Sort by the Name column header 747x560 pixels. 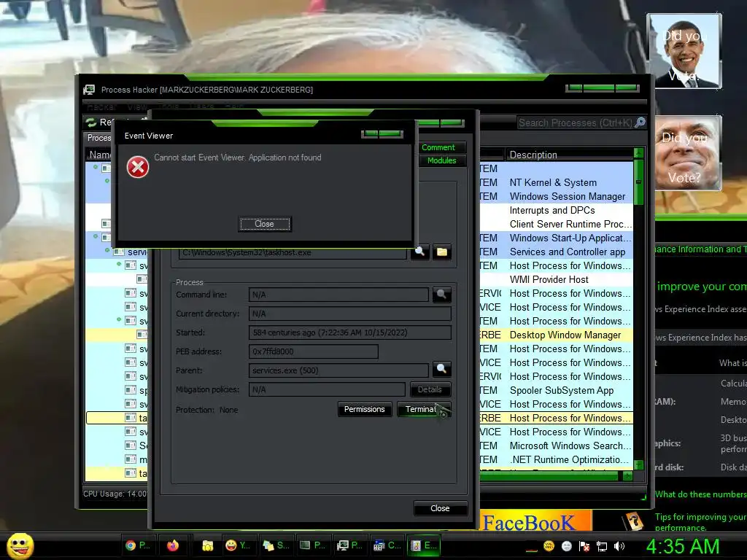(x=100, y=155)
